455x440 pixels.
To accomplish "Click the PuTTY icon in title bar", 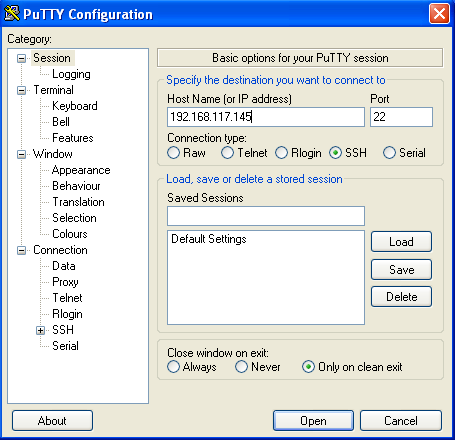I will tap(12, 14).
